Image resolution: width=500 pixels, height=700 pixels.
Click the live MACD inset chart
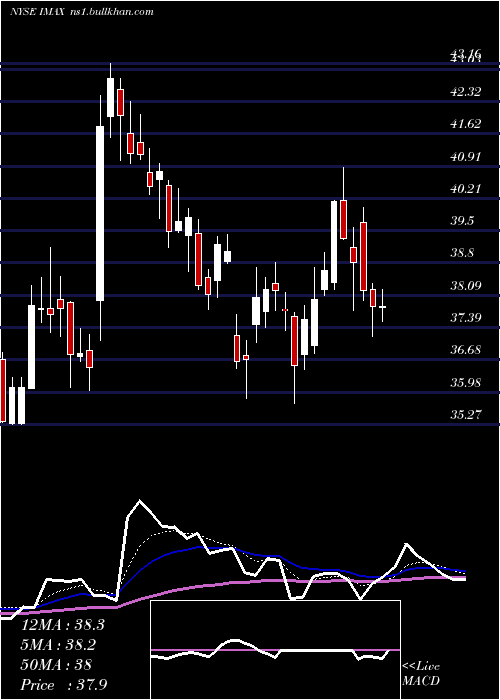tap(275, 650)
